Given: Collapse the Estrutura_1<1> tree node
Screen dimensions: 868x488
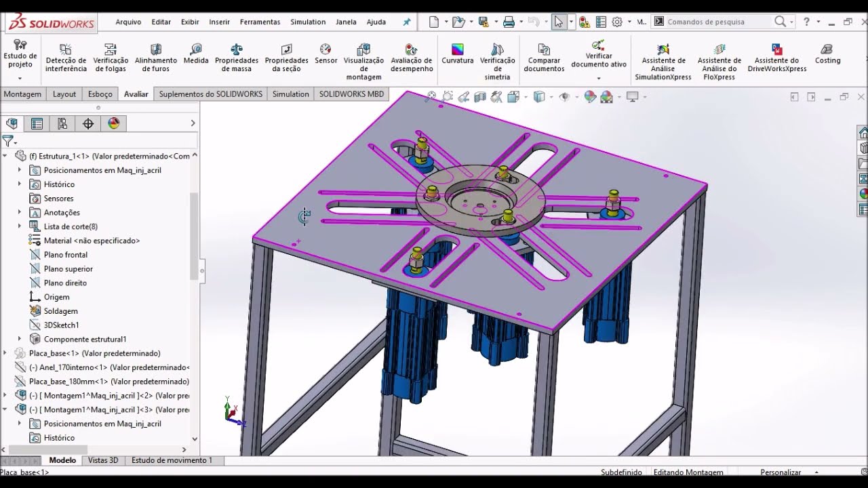Looking at the screenshot, I should 5,156.
